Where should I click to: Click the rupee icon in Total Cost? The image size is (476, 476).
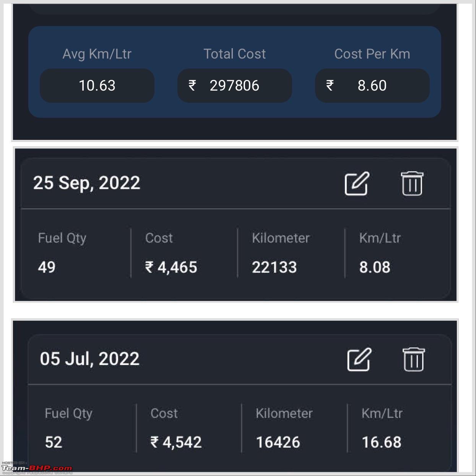coord(192,85)
